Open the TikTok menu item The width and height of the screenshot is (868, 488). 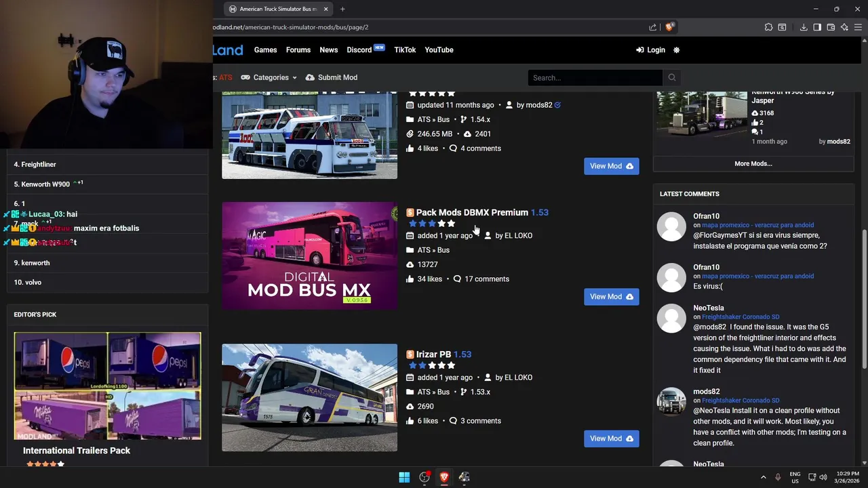(405, 50)
